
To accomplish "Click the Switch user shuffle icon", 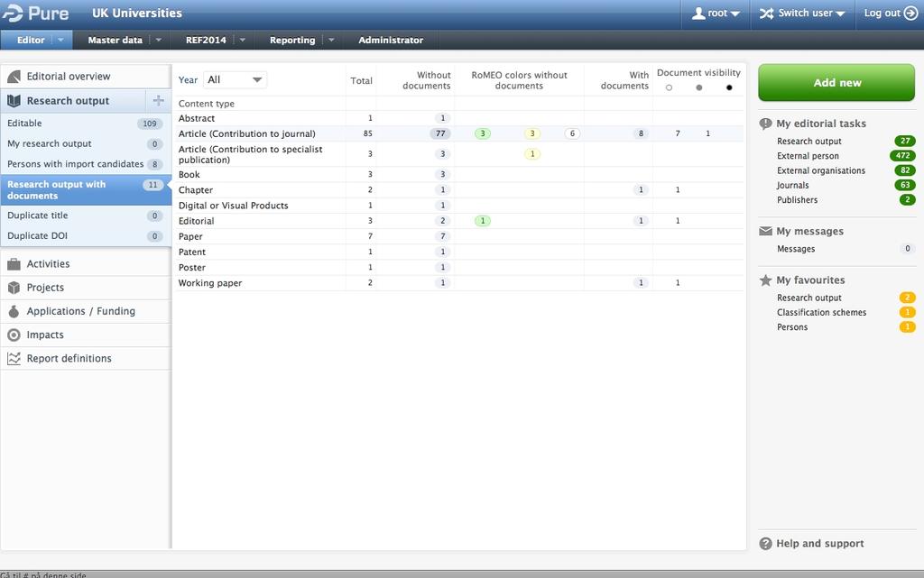I will pyautogui.click(x=766, y=13).
